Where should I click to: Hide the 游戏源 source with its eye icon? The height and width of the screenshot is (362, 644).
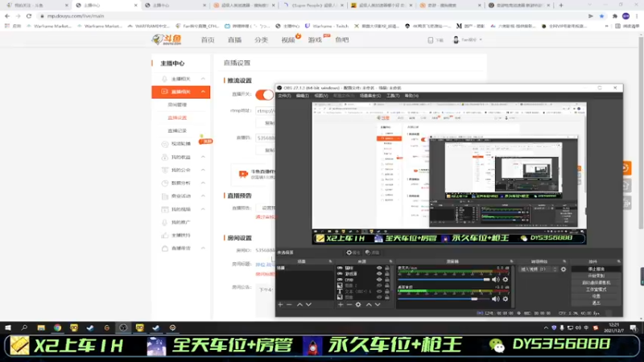(379, 274)
